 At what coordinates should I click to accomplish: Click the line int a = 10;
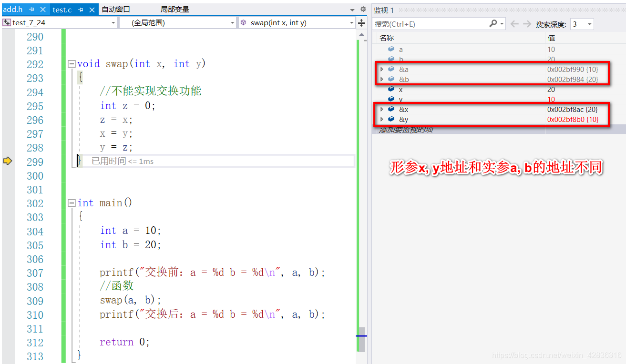click(x=131, y=231)
